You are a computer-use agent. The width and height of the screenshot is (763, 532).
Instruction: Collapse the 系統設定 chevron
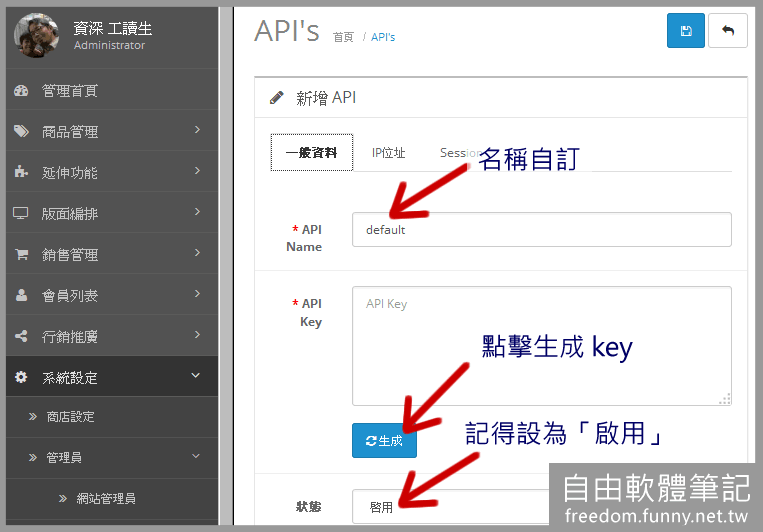pyautogui.click(x=196, y=375)
